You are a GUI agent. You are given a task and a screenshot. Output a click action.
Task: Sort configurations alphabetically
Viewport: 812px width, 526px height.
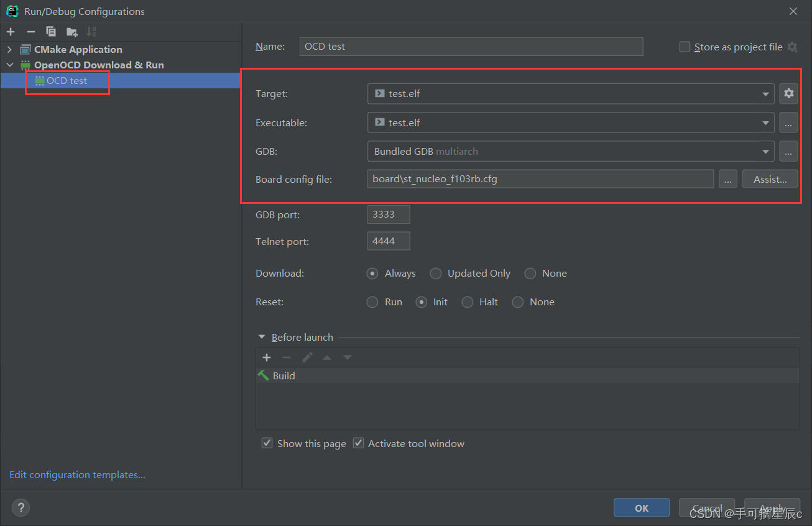pos(91,32)
